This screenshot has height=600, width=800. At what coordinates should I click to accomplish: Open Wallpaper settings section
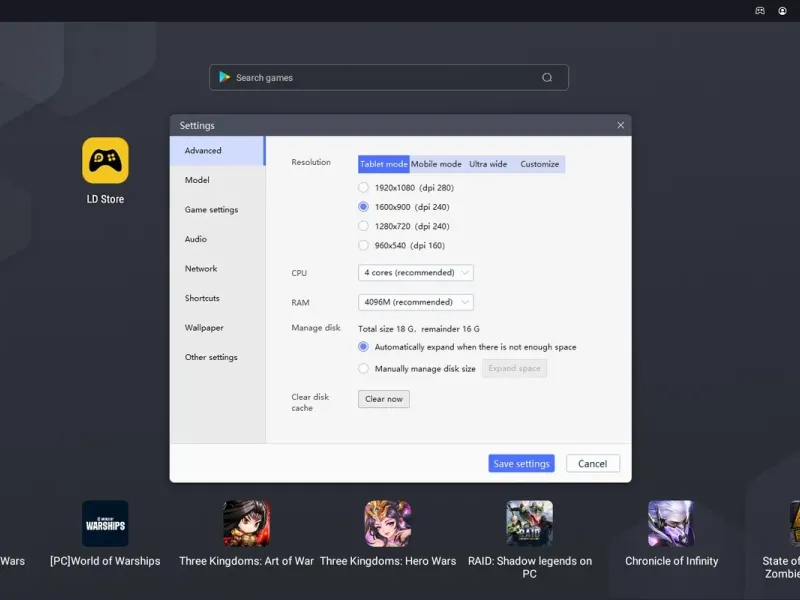[217, 328]
